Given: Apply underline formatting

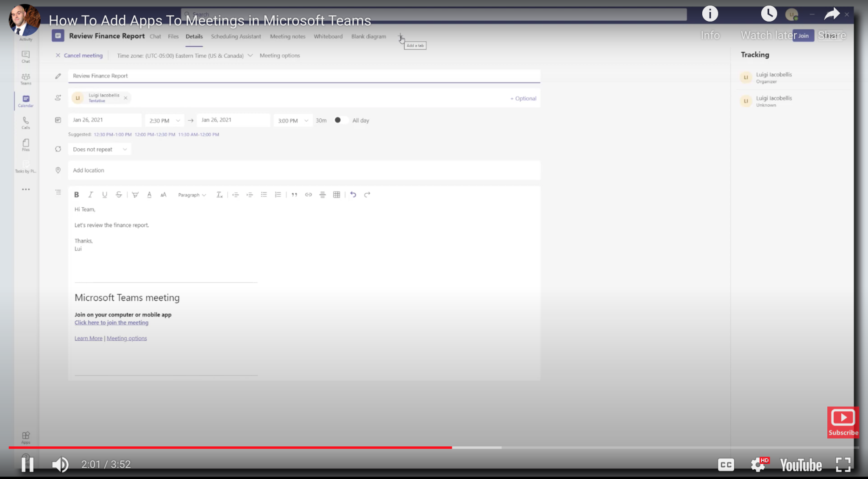Looking at the screenshot, I should pyautogui.click(x=105, y=195).
